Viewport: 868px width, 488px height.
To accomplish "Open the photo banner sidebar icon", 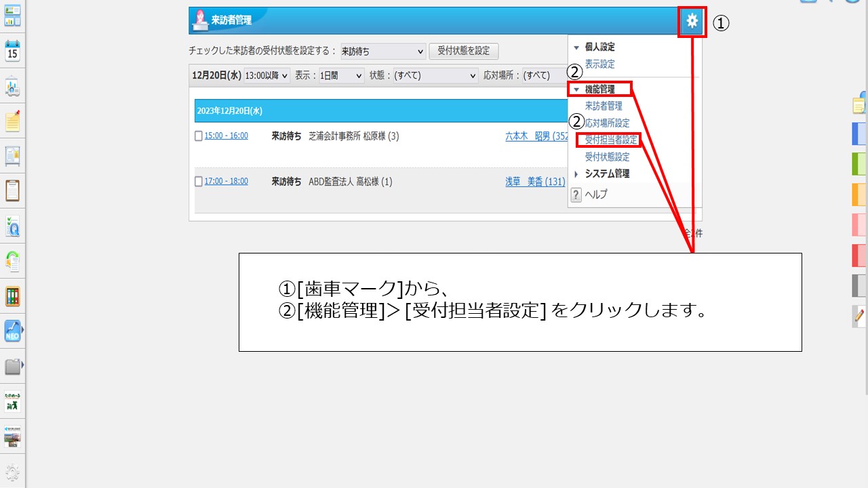I will tap(12, 437).
